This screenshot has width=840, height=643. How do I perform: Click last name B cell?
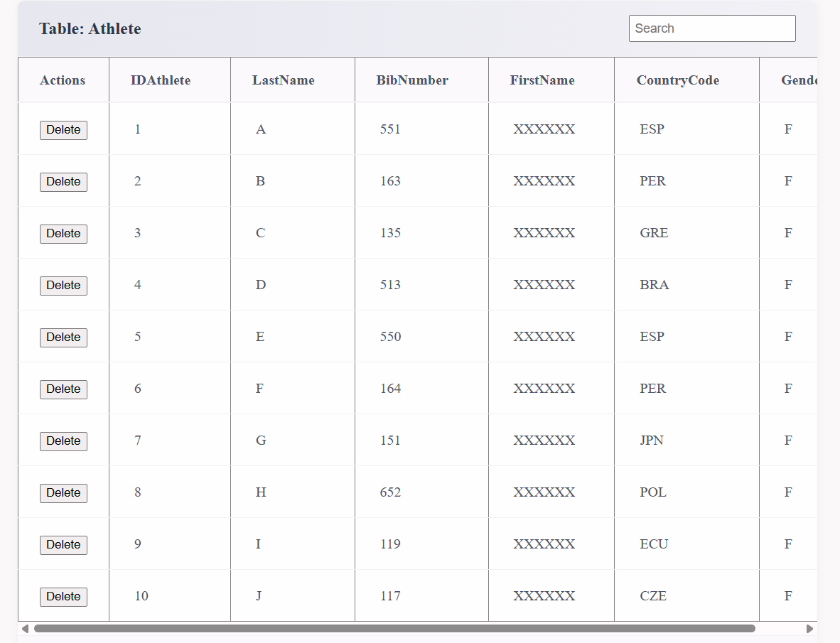(x=293, y=181)
